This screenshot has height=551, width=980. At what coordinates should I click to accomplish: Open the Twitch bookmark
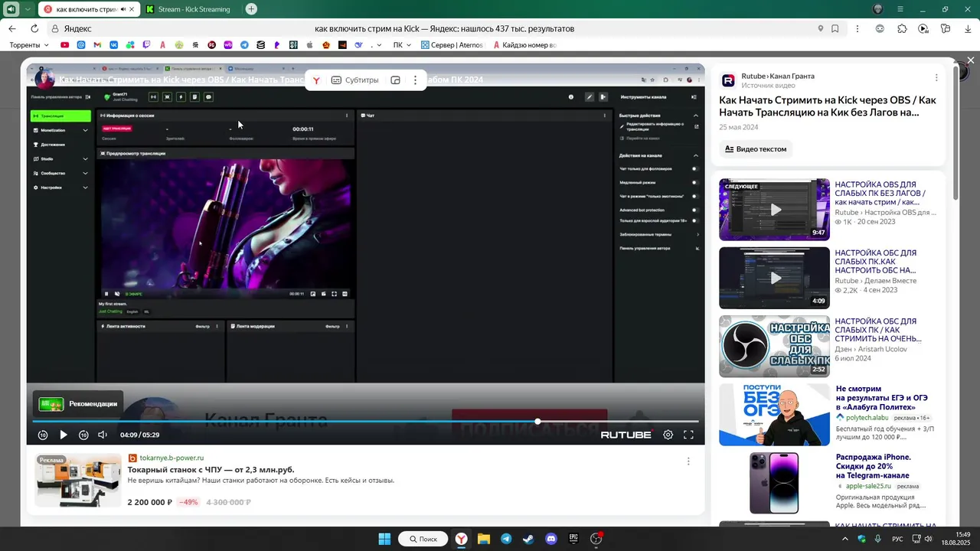point(147,45)
